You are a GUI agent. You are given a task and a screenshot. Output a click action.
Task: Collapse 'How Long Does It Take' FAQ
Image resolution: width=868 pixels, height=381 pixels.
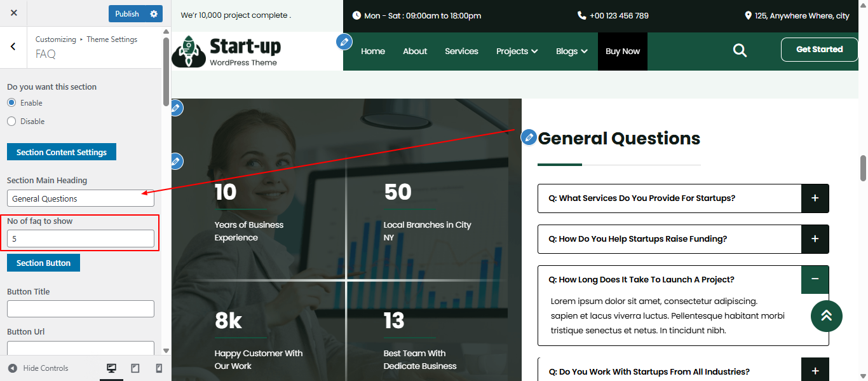[x=815, y=279]
